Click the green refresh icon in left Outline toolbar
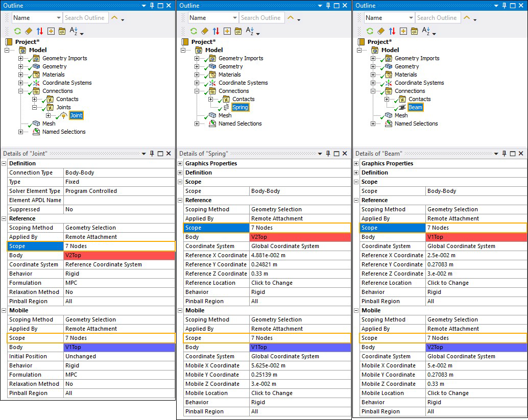Viewport: 528px width, 420px height. click(x=17, y=31)
